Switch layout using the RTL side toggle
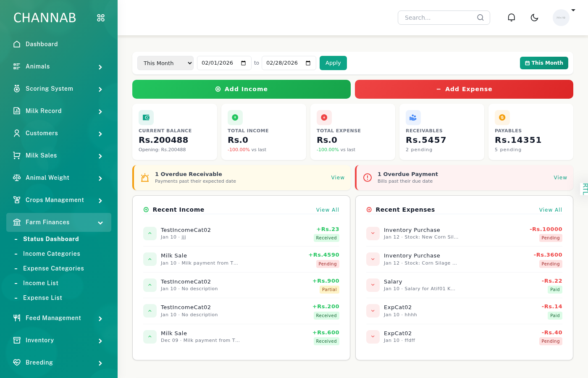This screenshot has height=378, width=588. 584,189
